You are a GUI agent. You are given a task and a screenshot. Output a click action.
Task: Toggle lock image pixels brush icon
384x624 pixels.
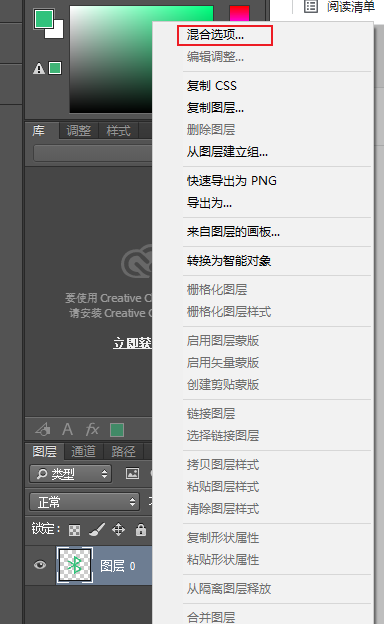[x=97, y=530]
